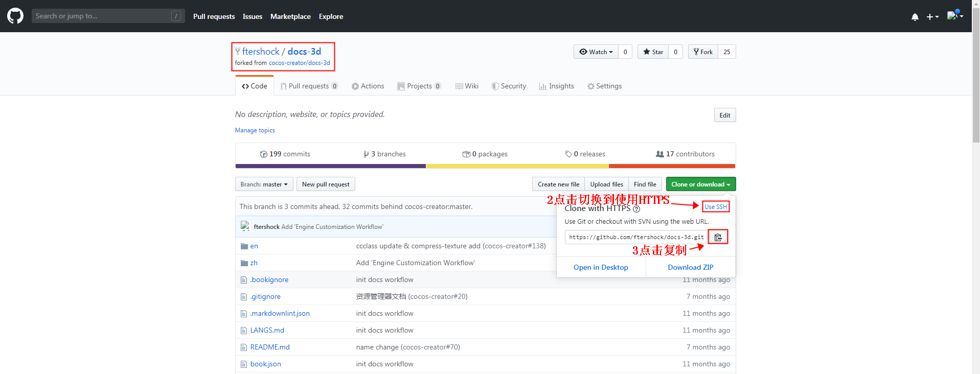Open the zh folder
The image size is (980, 374).
point(254,263)
